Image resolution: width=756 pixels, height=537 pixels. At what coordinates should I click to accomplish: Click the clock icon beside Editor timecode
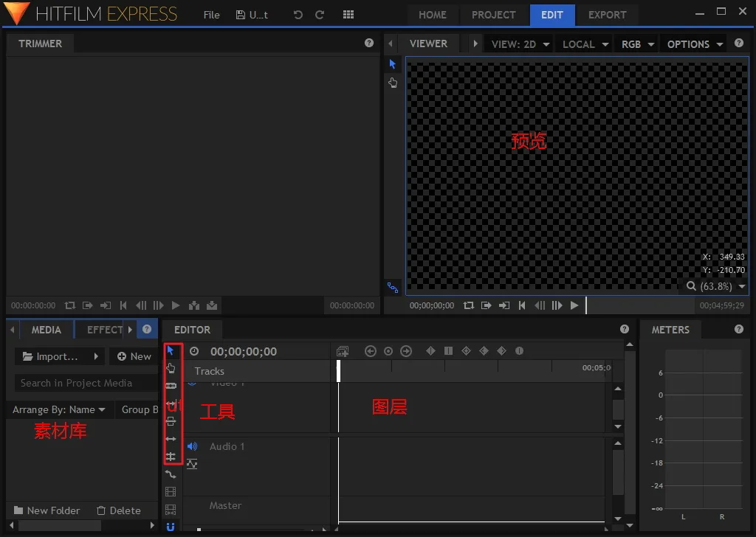(194, 351)
